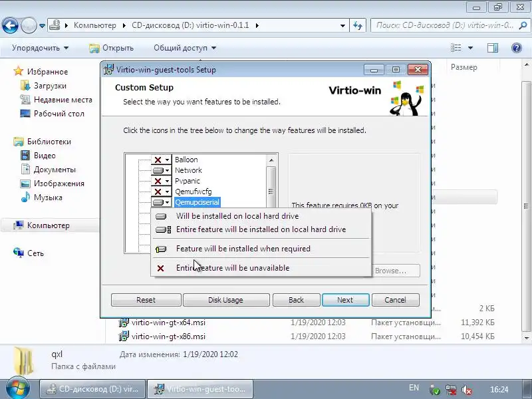Screen dimensions: 532x399
Task: Go Back in the setup wizard
Action: 296,300
